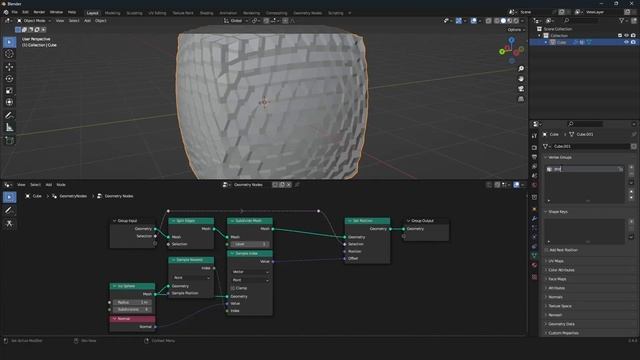
Task: Click the zoom magnifier icon in viewport
Action: point(521,69)
